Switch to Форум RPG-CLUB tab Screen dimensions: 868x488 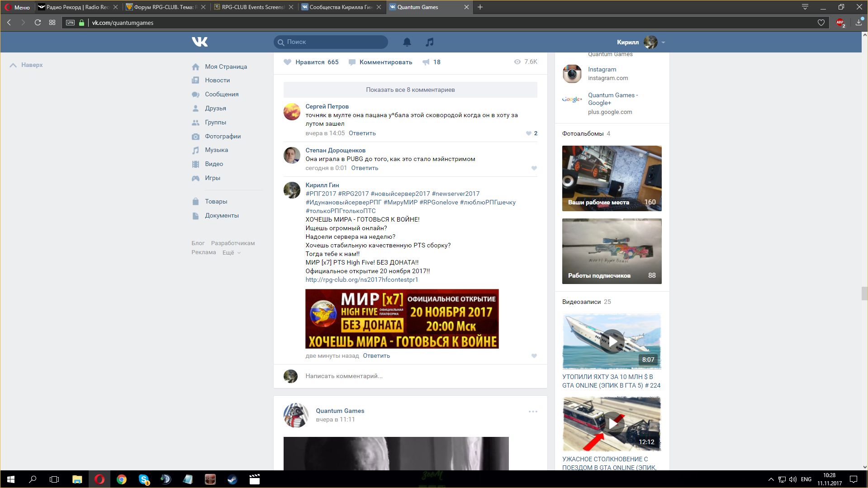(165, 7)
